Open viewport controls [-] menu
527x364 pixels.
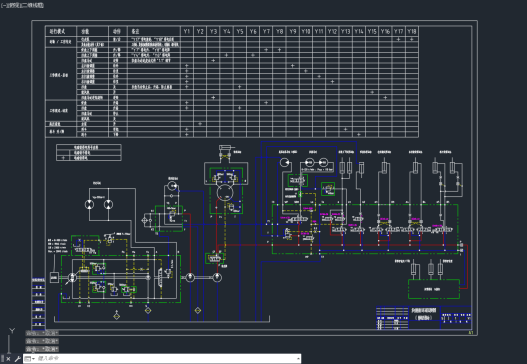pos(3,5)
